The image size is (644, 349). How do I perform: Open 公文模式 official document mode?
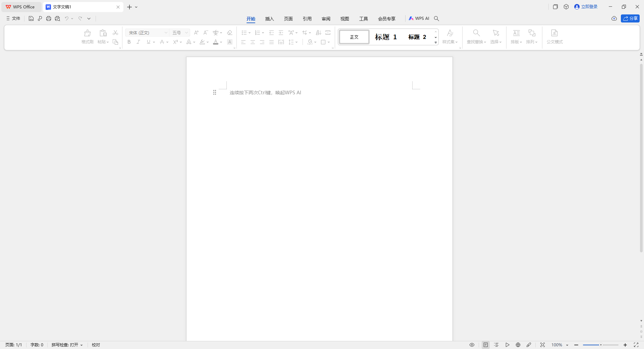pyautogui.click(x=554, y=37)
